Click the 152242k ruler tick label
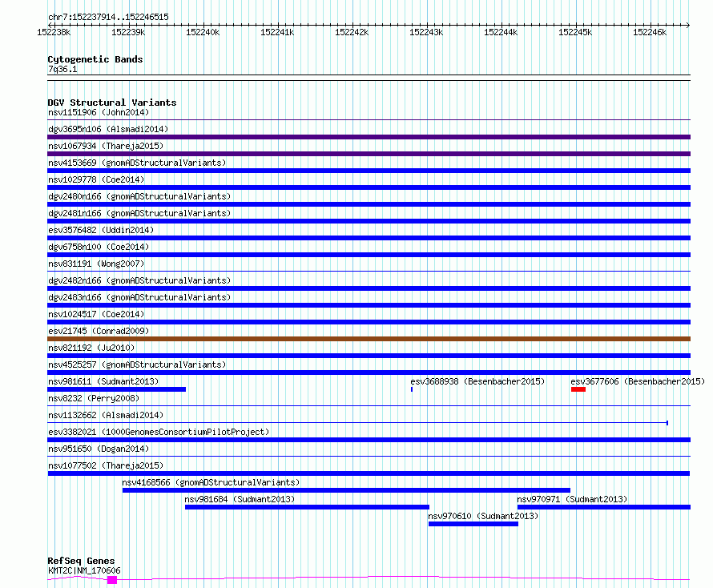713x588 pixels. tap(352, 32)
